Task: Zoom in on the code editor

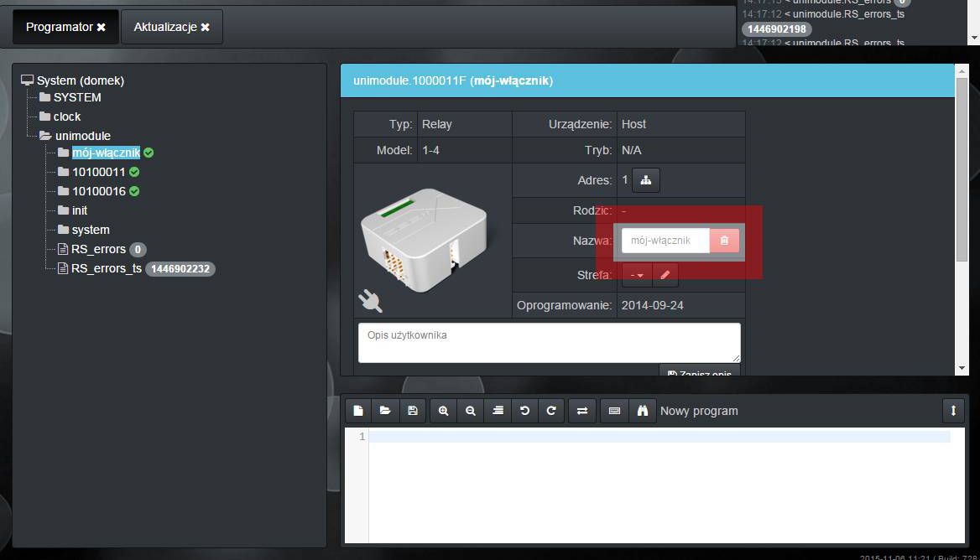Action: [x=443, y=411]
